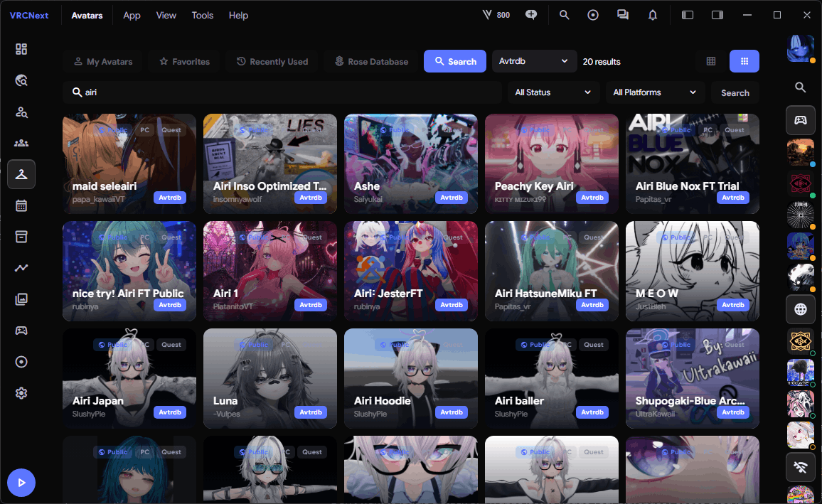Open the world search globe icon in the sidebar
Image resolution: width=822 pixels, height=504 pixels.
[x=21, y=80]
